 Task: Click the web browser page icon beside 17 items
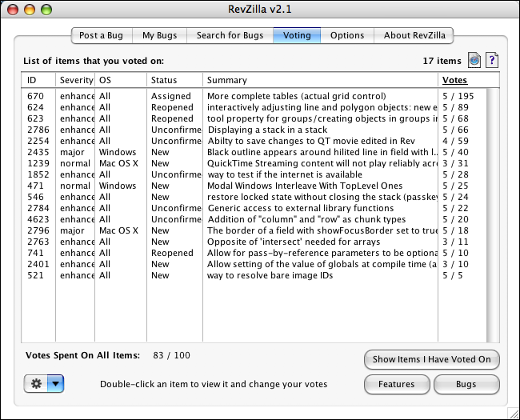tap(474, 60)
